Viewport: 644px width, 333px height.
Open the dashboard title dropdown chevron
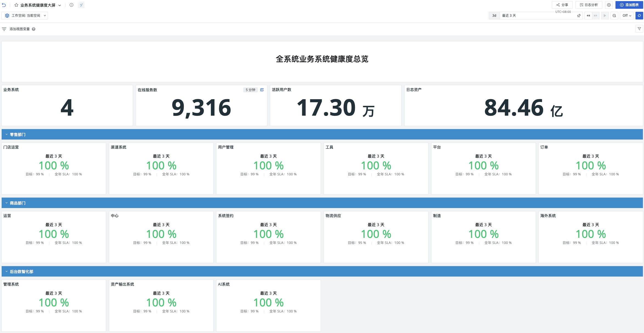[x=60, y=5]
